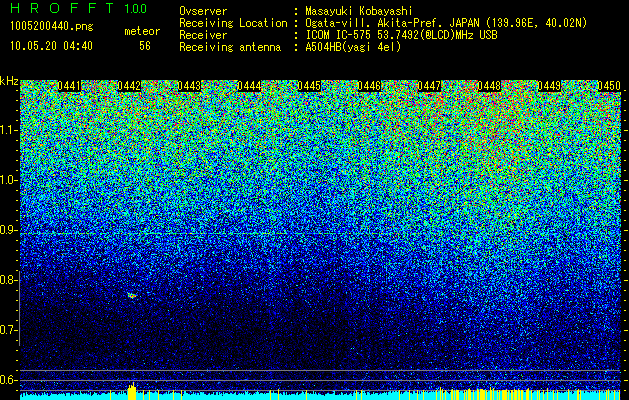Click the yellow intensity spike below 0442
The height and width of the screenshot is (400, 629).
[x=132, y=391]
